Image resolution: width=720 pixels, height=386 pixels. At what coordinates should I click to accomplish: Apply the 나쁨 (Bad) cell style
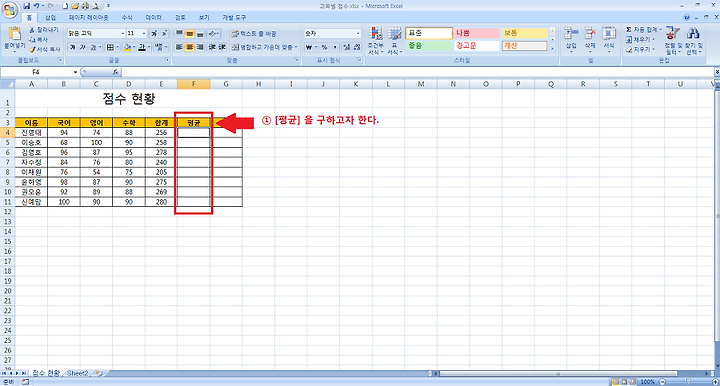tap(477, 34)
